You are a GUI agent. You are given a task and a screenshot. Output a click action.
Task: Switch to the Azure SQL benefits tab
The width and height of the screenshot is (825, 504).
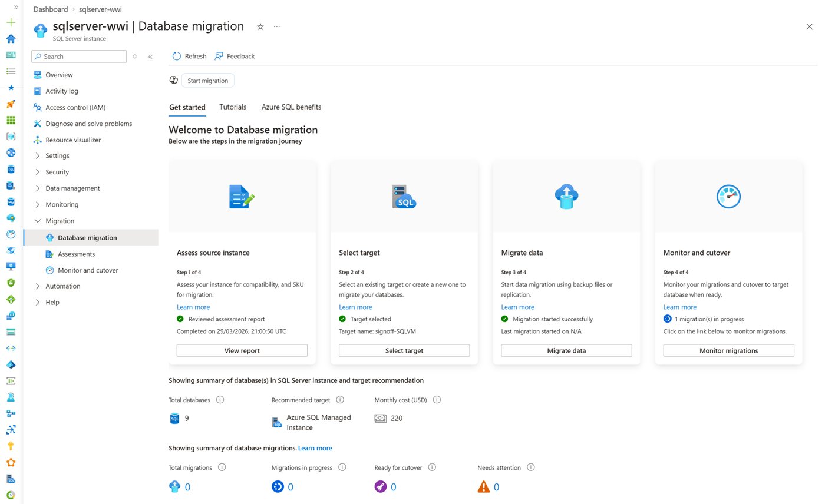(x=291, y=107)
